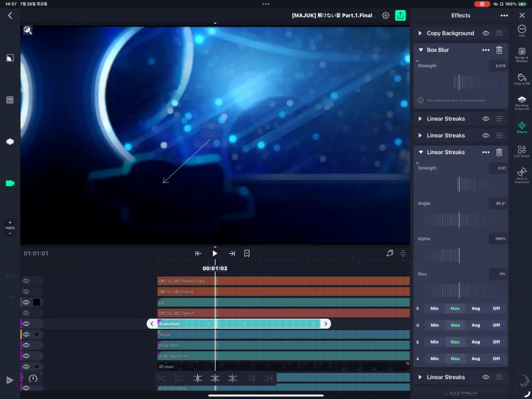
Task: Set the A channel to Min
Action: coord(434,359)
